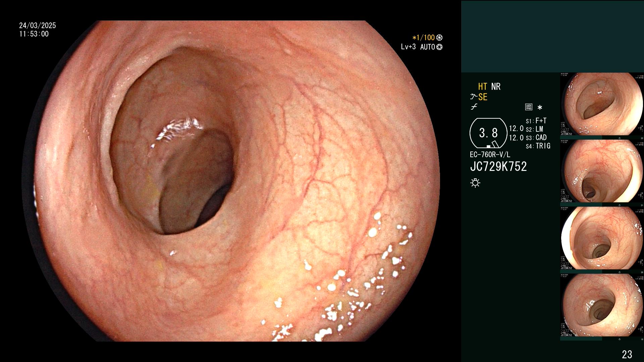Click the tone curve icon beside SE
Image resolution: width=644 pixels, height=362 pixels.
[x=474, y=97]
